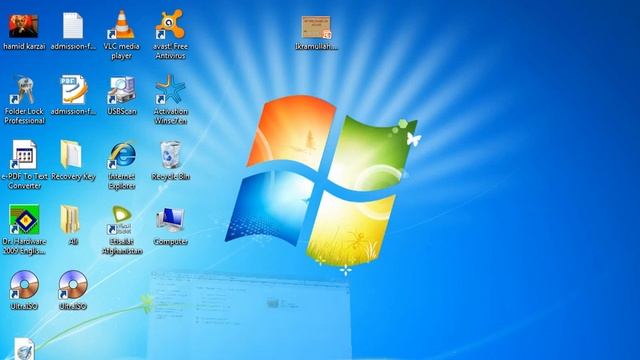Image resolution: width=640 pixels, height=360 pixels.
Task: Select the hamid karzai image file
Action: click(24, 27)
